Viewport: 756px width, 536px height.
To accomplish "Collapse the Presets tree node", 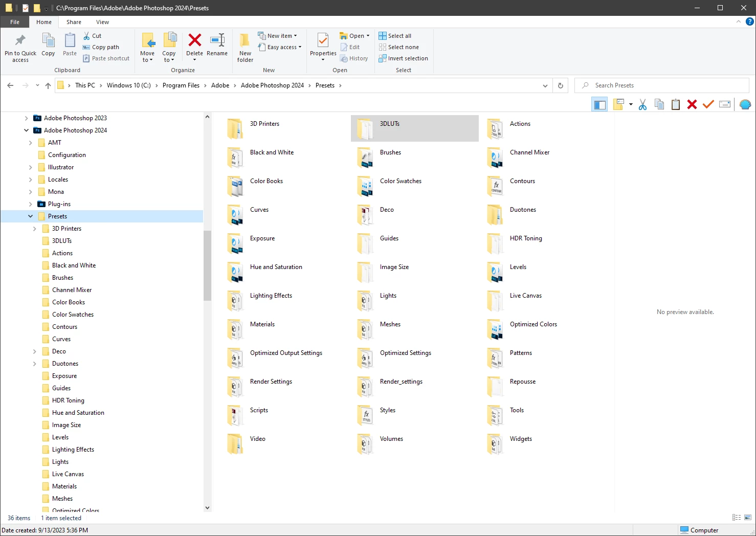I will point(30,216).
